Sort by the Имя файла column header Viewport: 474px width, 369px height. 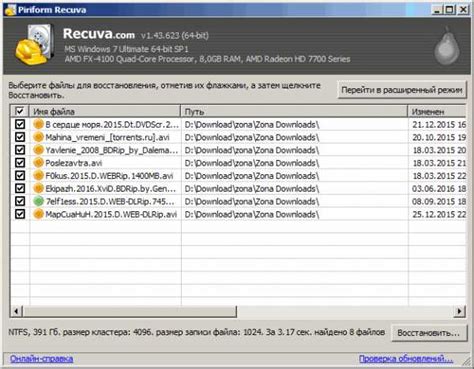(105, 111)
